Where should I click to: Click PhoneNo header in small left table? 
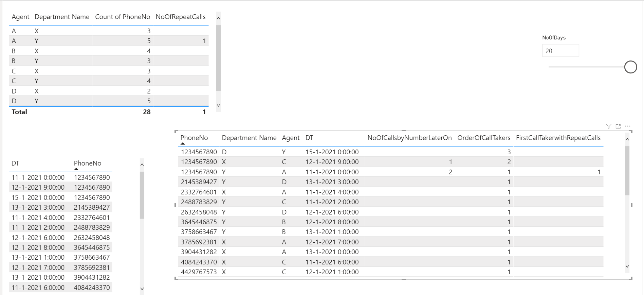[x=88, y=163]
